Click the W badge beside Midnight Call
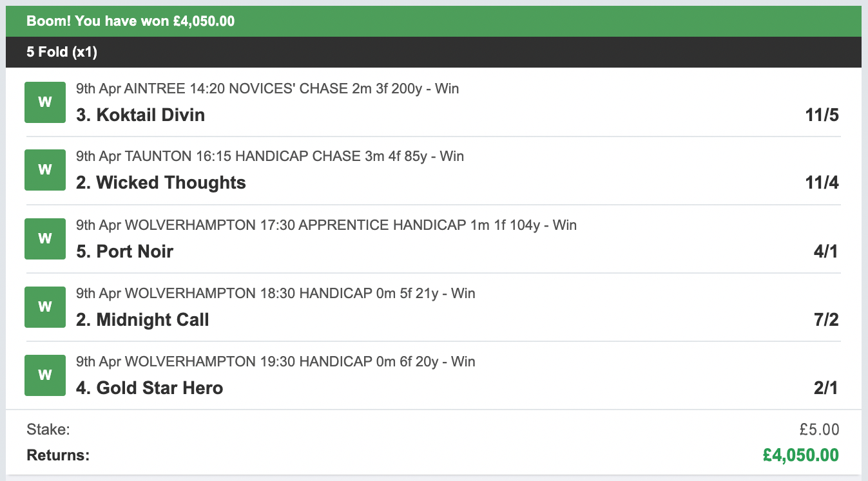 pos(45,307)
